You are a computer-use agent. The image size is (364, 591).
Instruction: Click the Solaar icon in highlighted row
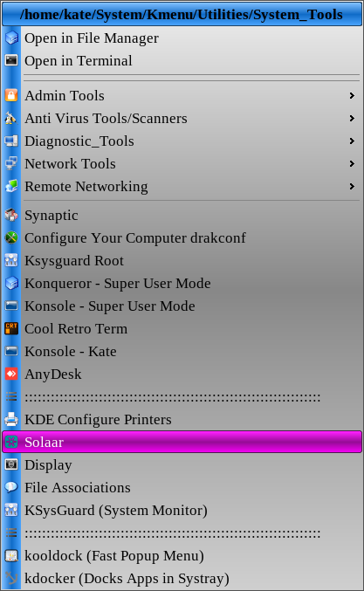(11, 442)
